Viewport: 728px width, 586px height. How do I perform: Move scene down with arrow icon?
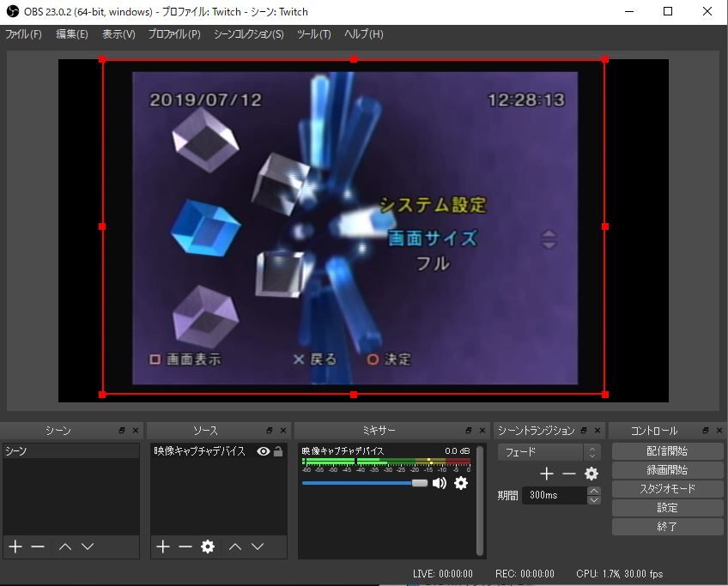[x=88, y=547]
